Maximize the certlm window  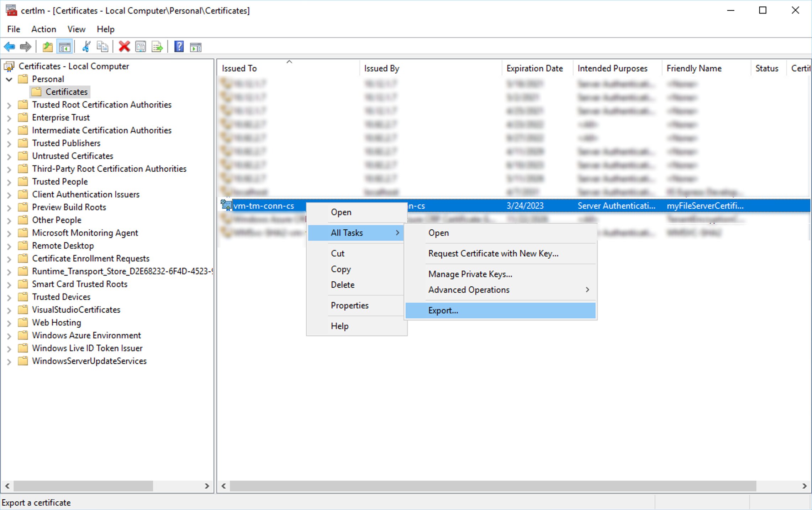pyautogui.click(x=763, y=10)
